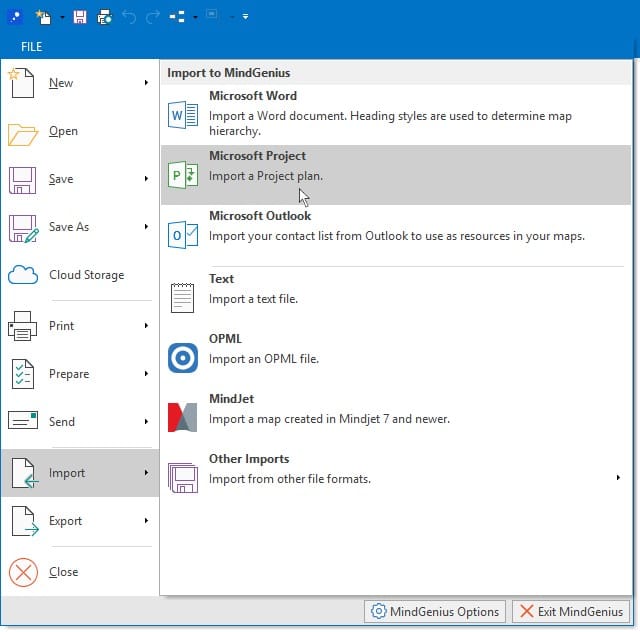Screen dimensions: 640x632
Task: Click the New map icon in quick toolbar
Action: [x=43, y=17]
